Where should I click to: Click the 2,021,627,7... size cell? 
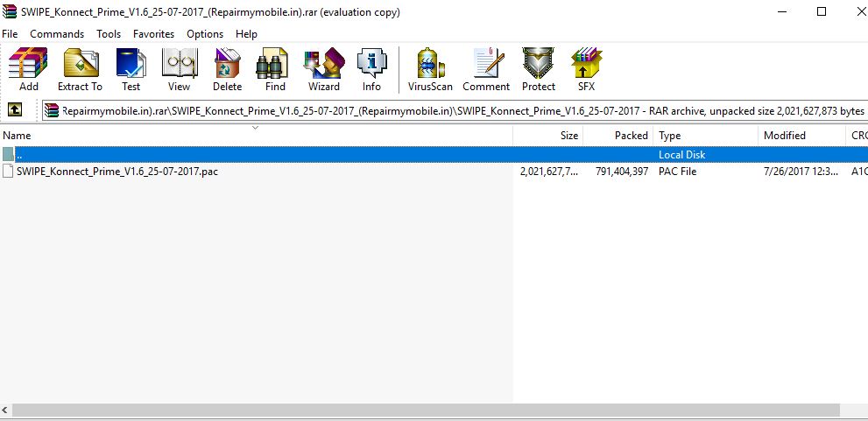tap(549, 172)
